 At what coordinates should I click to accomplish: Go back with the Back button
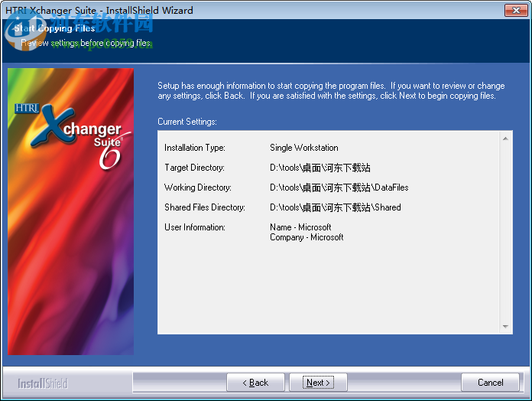pos(255,383)
